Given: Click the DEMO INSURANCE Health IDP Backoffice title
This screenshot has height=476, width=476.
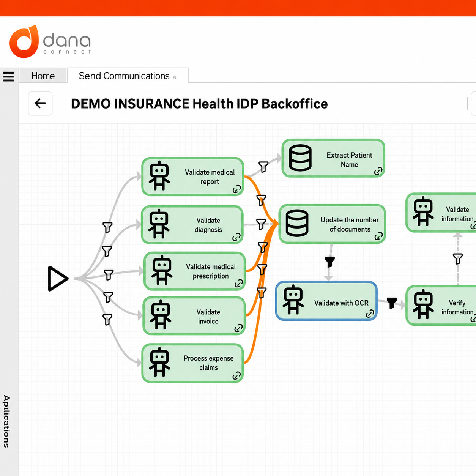Looking at the screenshot, I should tap(199, 104).
